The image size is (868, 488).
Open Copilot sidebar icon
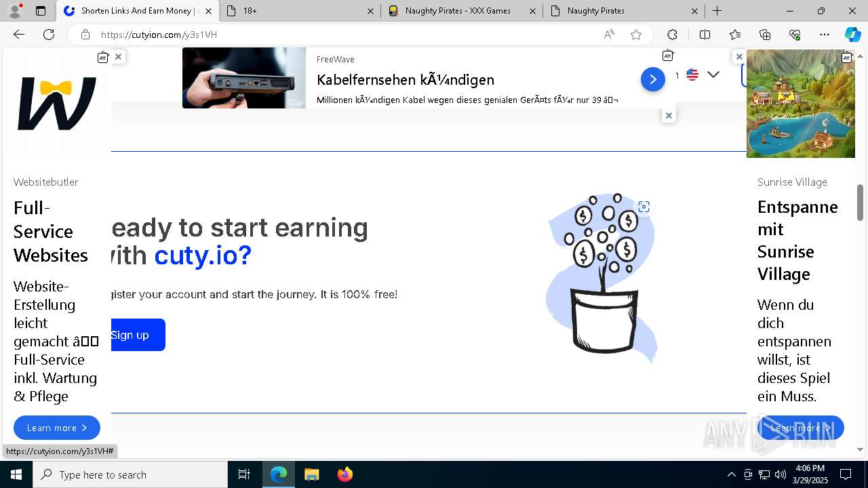(852, 35)
